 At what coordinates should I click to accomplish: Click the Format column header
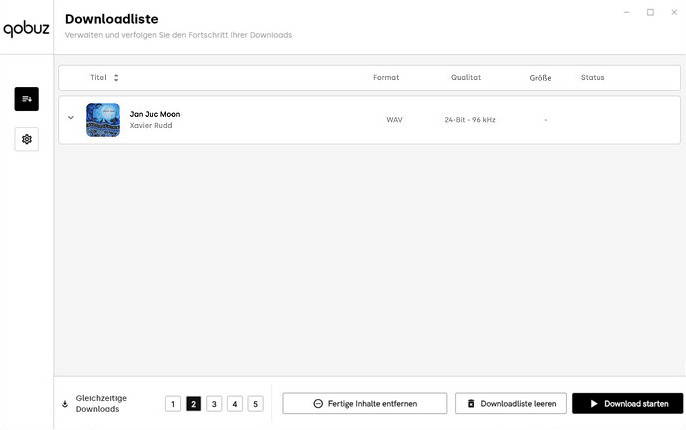click(386, 77)
